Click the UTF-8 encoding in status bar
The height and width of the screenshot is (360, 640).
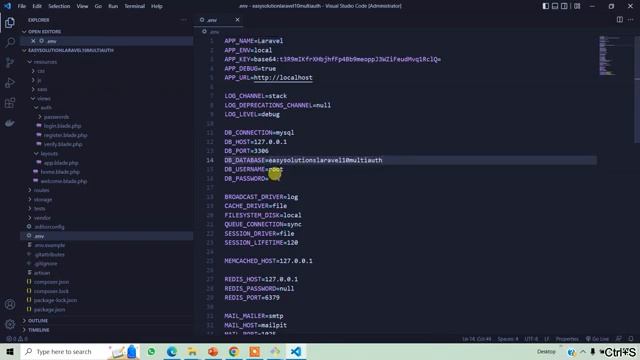[531, 339]
